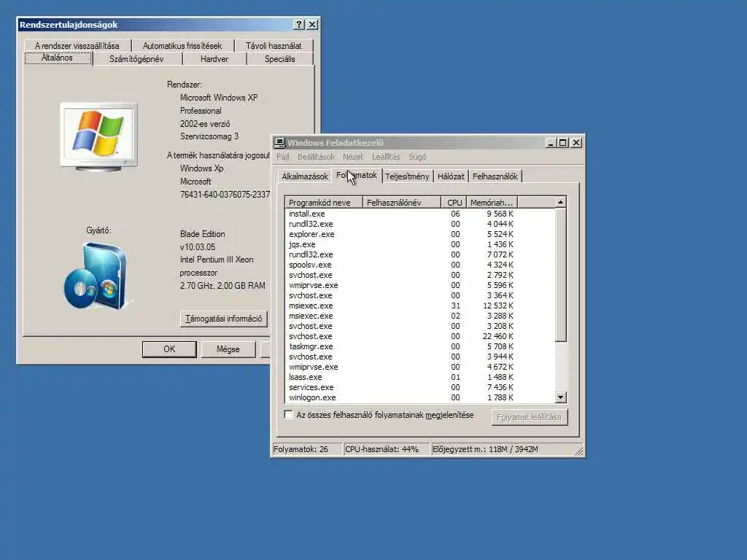This screenshot has width=747, height=560.
Task: Switch to the Speciális tab
Action: 280,59
